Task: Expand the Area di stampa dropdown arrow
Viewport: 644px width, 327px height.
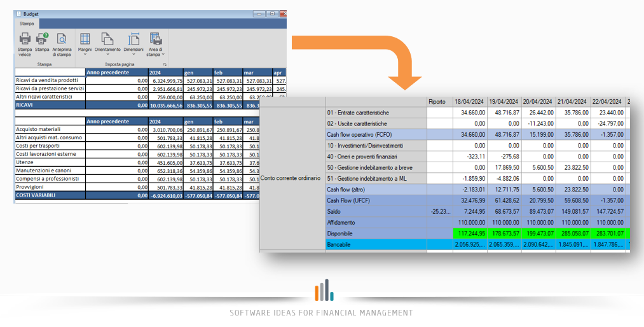Action: point(163,54)
